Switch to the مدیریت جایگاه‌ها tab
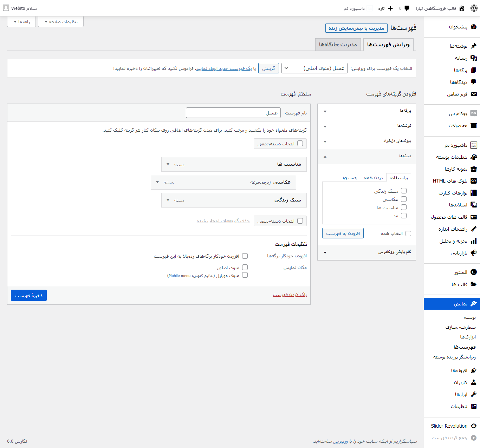The width and height of the screenshot is (480, 448). (x=338, y=45)
